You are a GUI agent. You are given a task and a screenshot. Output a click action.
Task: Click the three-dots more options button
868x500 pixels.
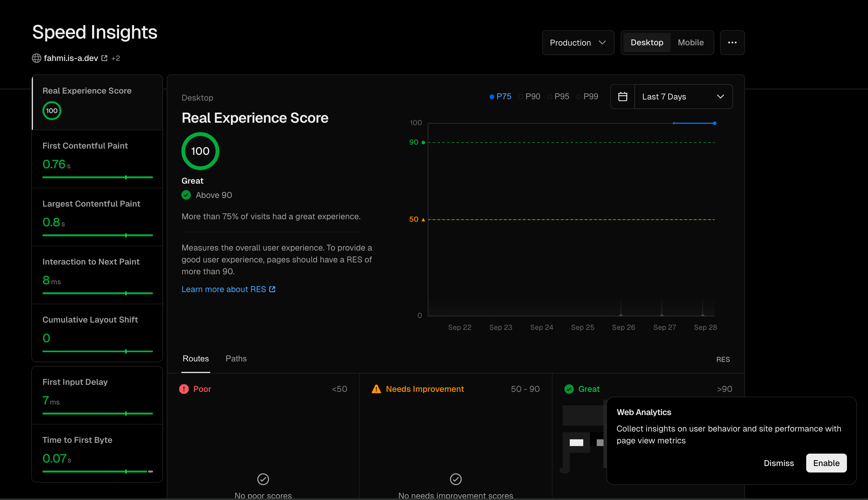tap(732, 43)
